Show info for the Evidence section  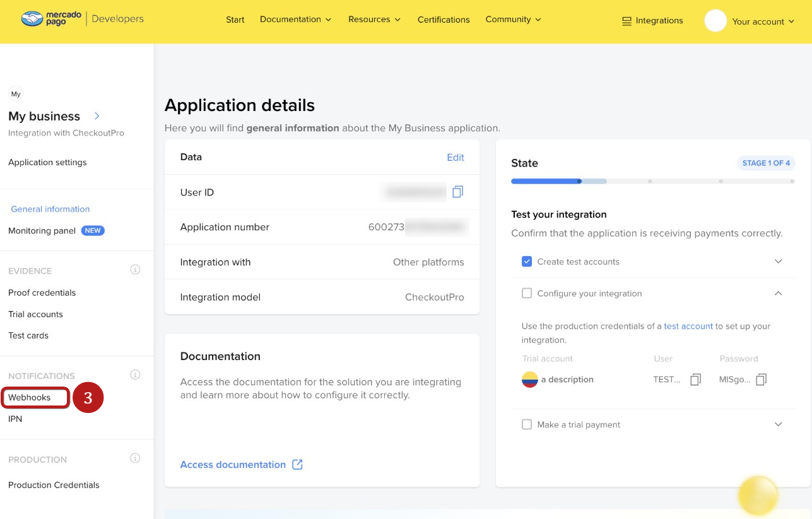click(135, 270)
